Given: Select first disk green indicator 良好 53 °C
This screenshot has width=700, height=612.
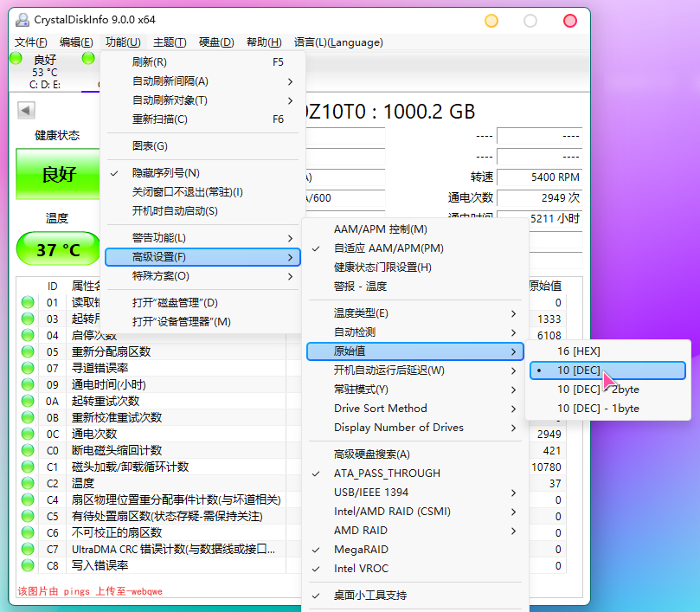Looking at the screenshot, I should click(x=16, y=59).
